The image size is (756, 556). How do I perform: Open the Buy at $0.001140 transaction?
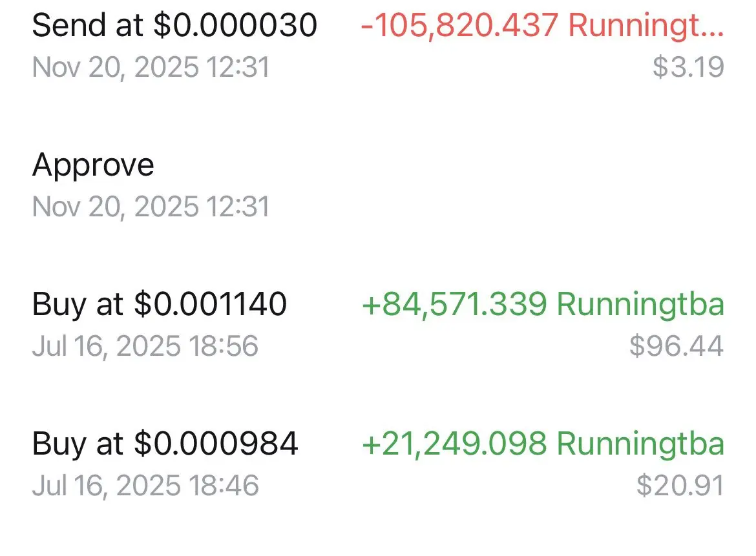point(378,325)
